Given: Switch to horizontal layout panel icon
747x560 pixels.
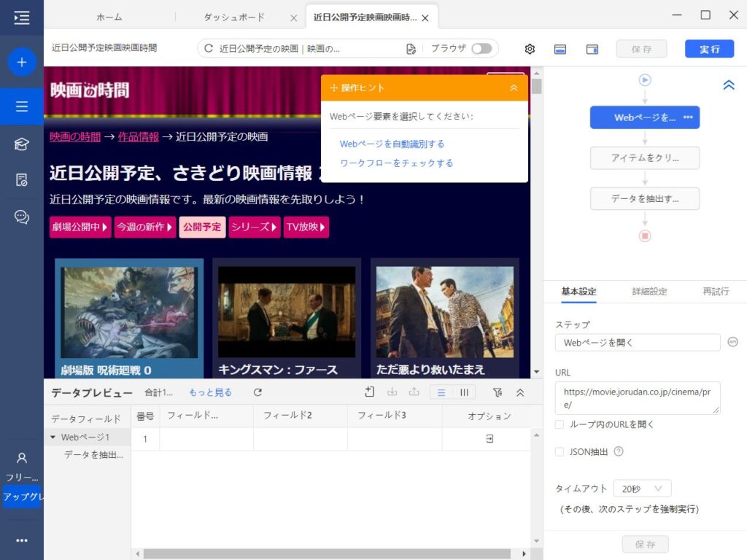Looking at the screenshot, I should coord(560,49).
